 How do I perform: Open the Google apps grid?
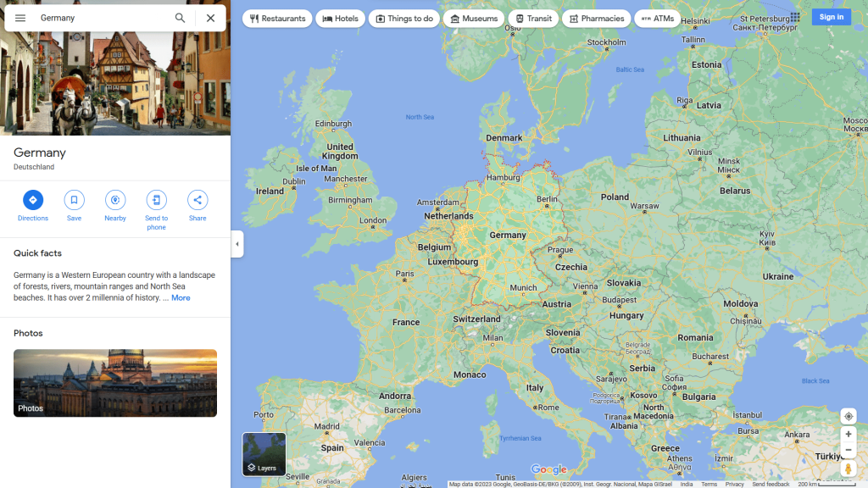[x=795, y=17]
